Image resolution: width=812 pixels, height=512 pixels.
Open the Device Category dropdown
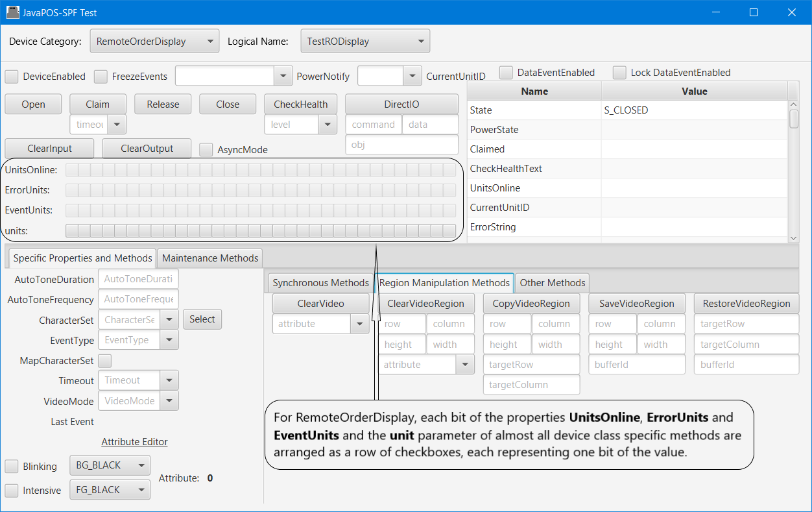(154, 42)
